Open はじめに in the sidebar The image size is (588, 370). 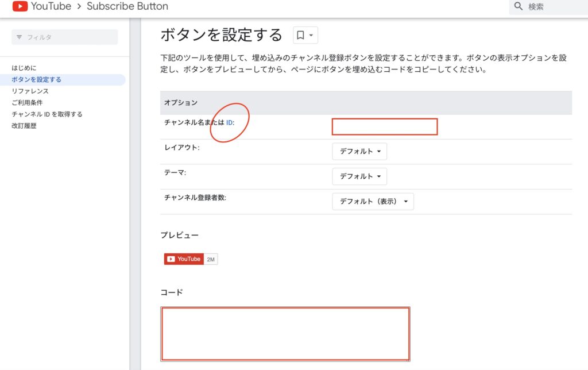pos(24,68)
